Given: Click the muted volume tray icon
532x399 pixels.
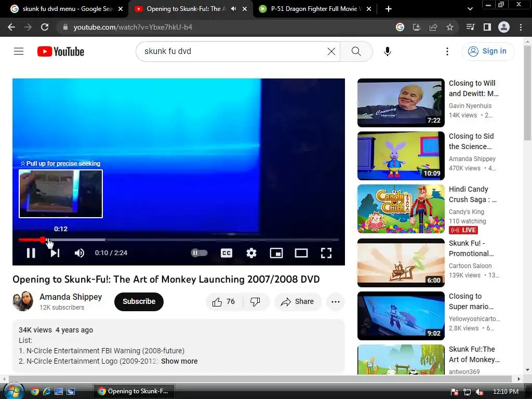Looking at the screenshot, I should pos(480,392).
